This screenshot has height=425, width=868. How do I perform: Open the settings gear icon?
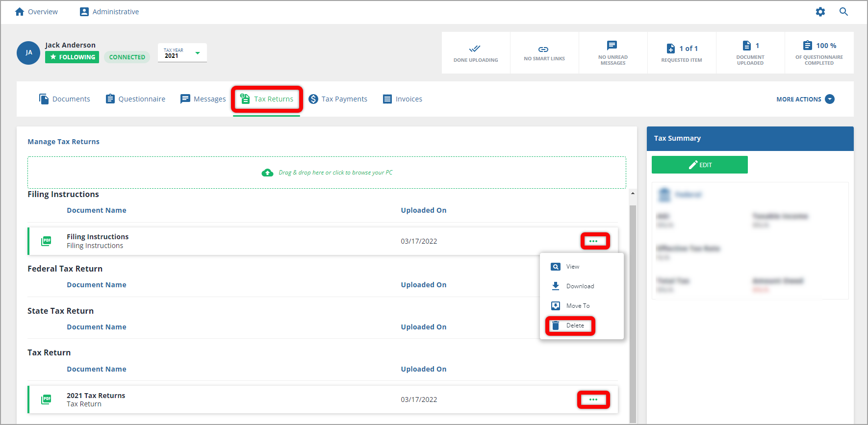point(820,12)
